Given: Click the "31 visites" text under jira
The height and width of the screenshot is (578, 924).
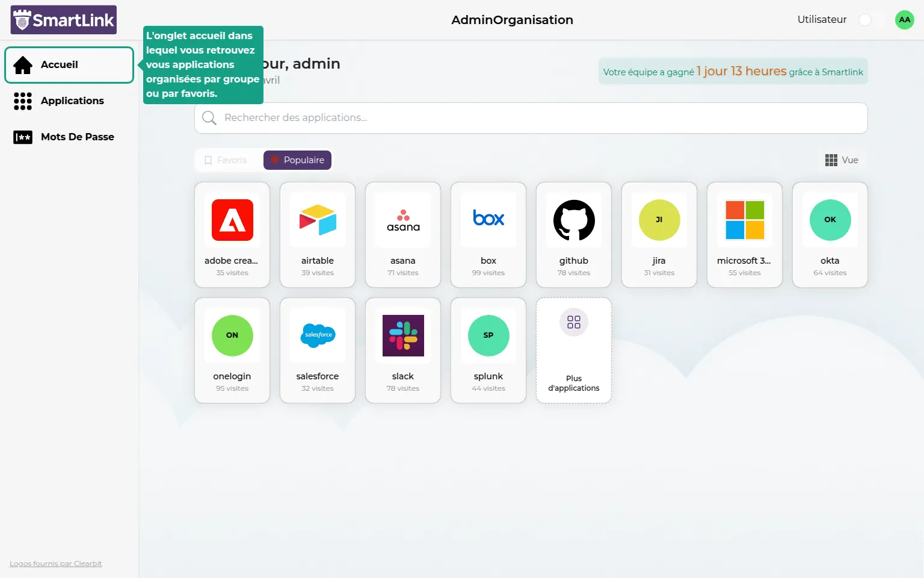Looking at the screenshot, I should pyautogui.click(x=659, y=273).
